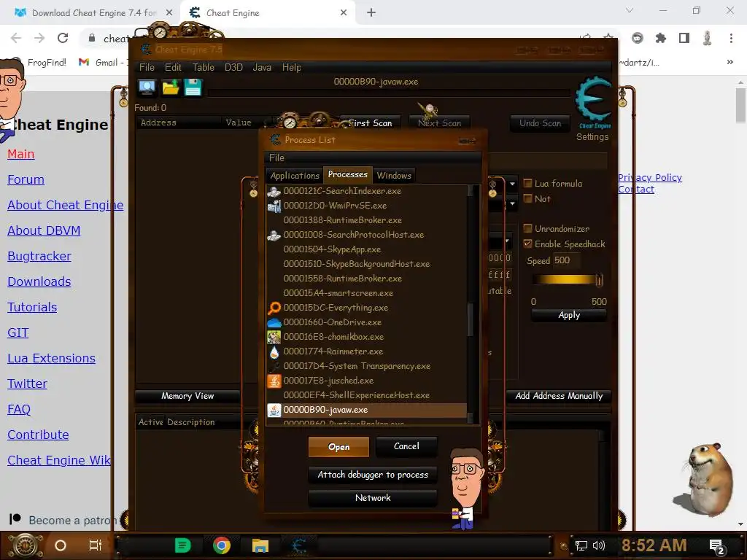Image resolution: width=747 pixels, height=560 pixels.
Task: Open the green notes app in taskbar
Action: [182, 545]
